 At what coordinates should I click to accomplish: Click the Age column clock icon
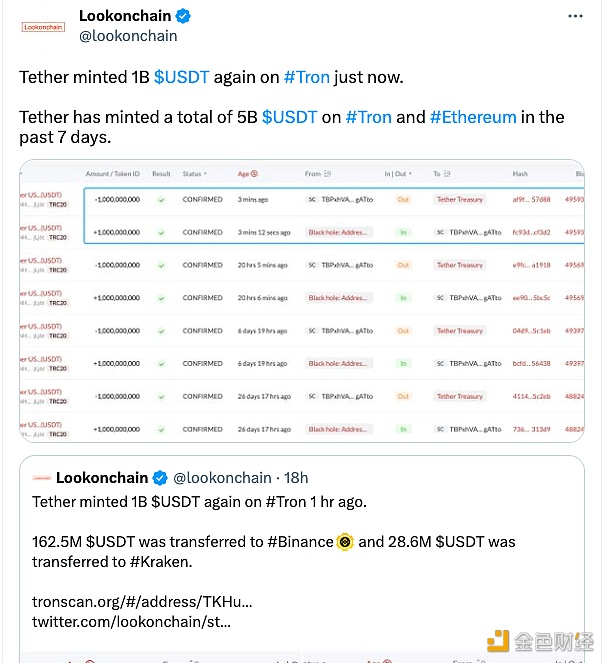coord(254,174)
